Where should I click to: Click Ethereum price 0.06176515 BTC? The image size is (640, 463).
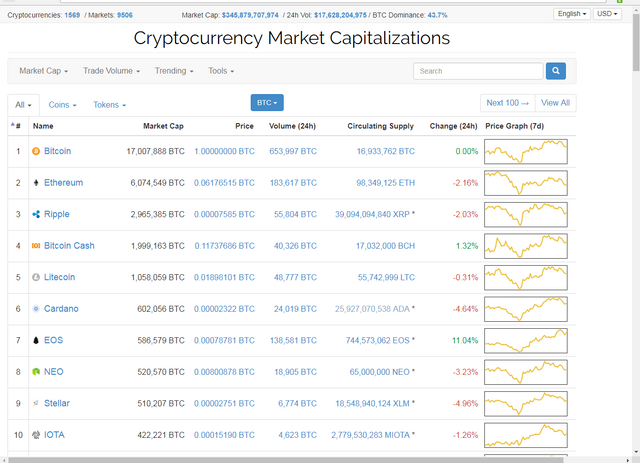[224, 183]
